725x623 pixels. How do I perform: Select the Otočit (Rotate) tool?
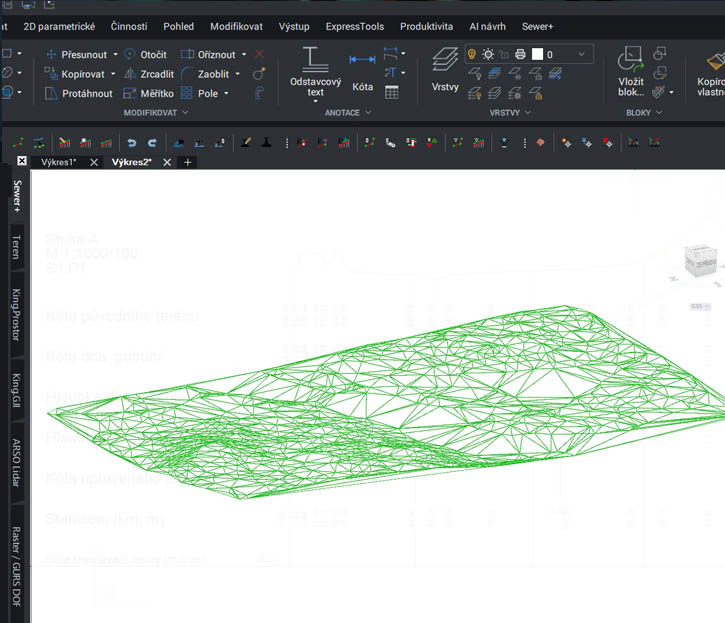[x=131, y=55]
